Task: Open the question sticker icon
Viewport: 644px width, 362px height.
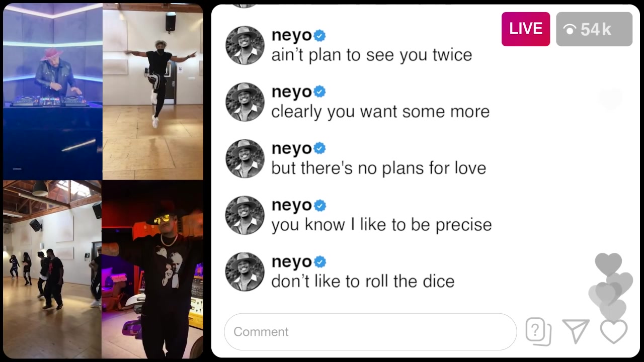Action: click(538, 332)
